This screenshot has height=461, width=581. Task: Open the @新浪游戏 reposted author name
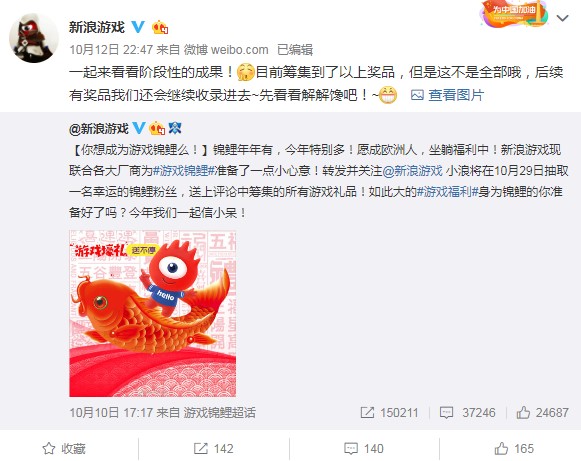(x=99, y=129)
